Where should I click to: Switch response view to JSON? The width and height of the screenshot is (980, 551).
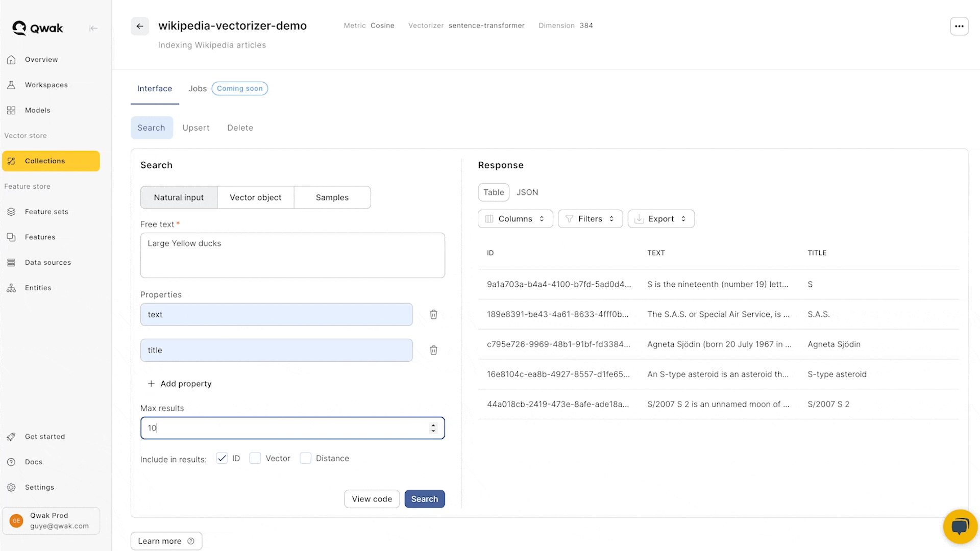pos(527,192)
